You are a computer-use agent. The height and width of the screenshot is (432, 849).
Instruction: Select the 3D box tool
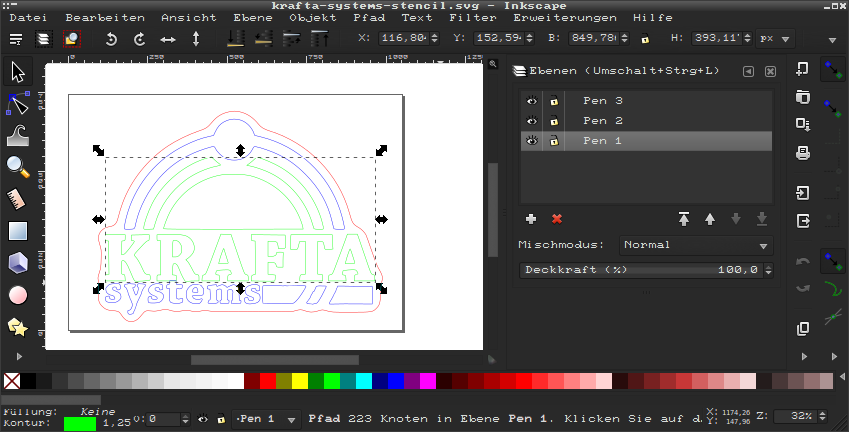(18, 263)
